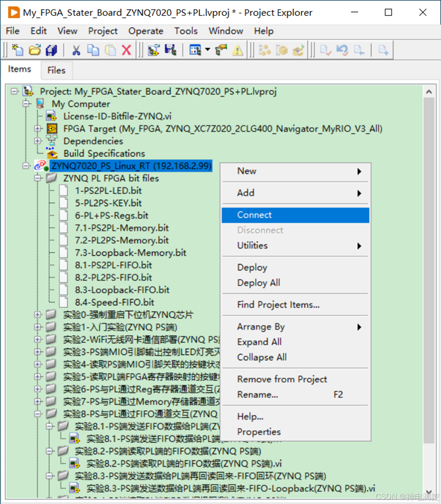Choose Expand All in context menu
The height and width of the screenshot is (504, 441).
point(295,341)
